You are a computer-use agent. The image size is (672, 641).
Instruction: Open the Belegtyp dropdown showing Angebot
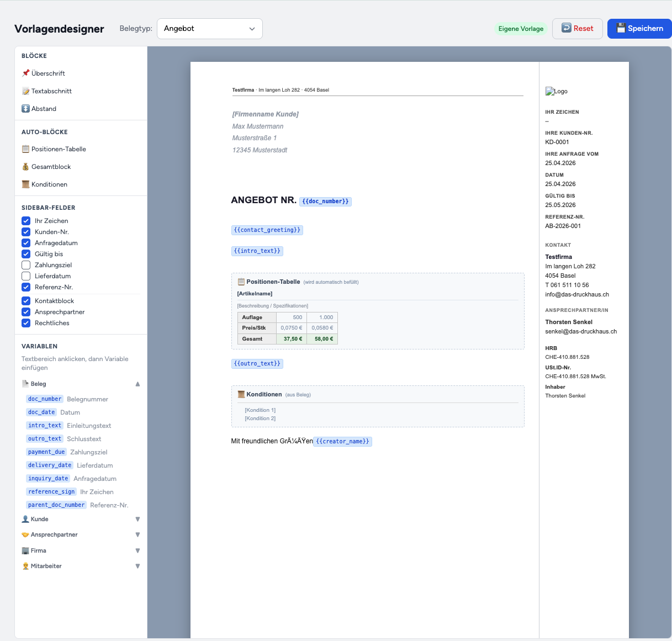pyautogui.click(x=209, y=28)
